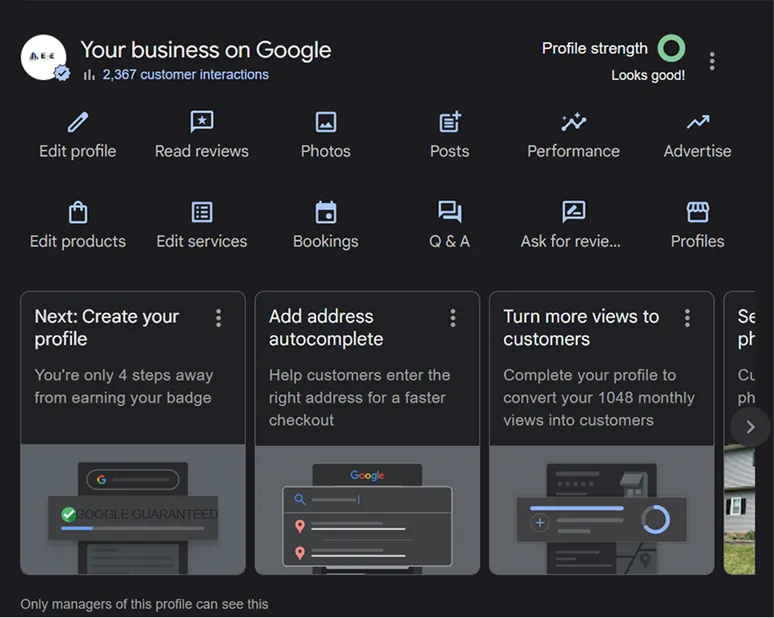Screen dimensions: 774x618
Task: Click profile completion illustration thumbnail
Action: pos(602,510)
